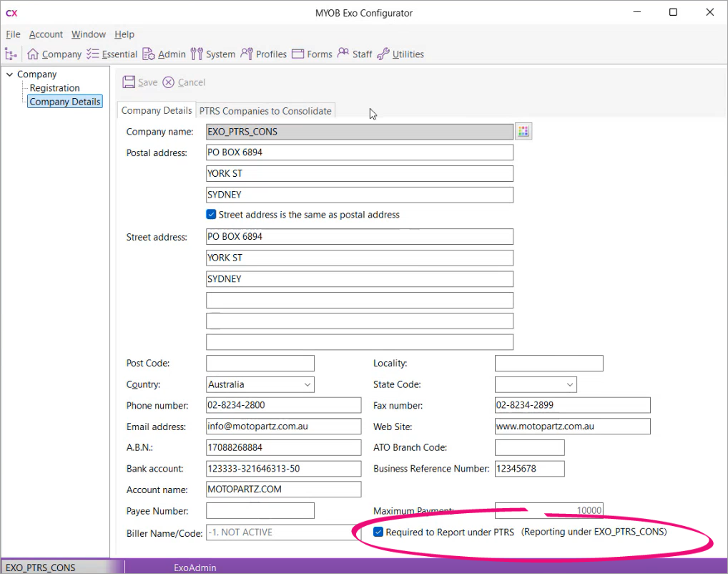Viewport: 728px width, 574px height.
Task: Click the fifth empty Street address line
Action: coord(360,321)
